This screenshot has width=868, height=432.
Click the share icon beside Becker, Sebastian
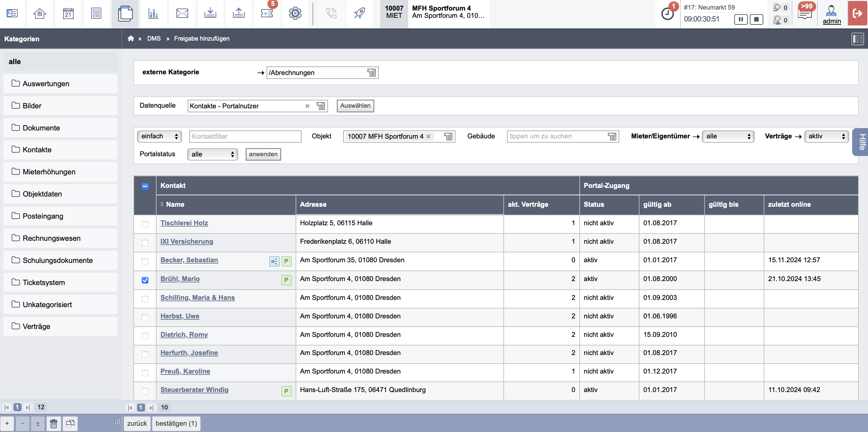pos(274,261)
